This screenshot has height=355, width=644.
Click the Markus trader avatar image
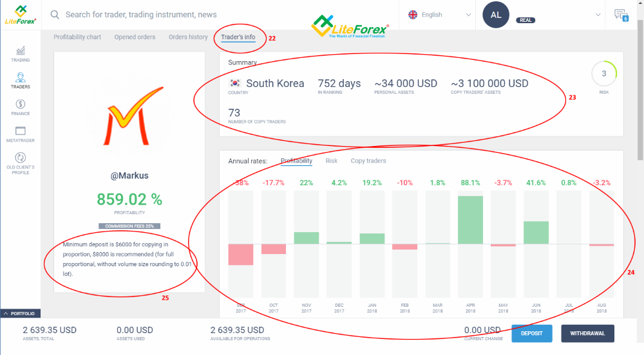[130, 116]
